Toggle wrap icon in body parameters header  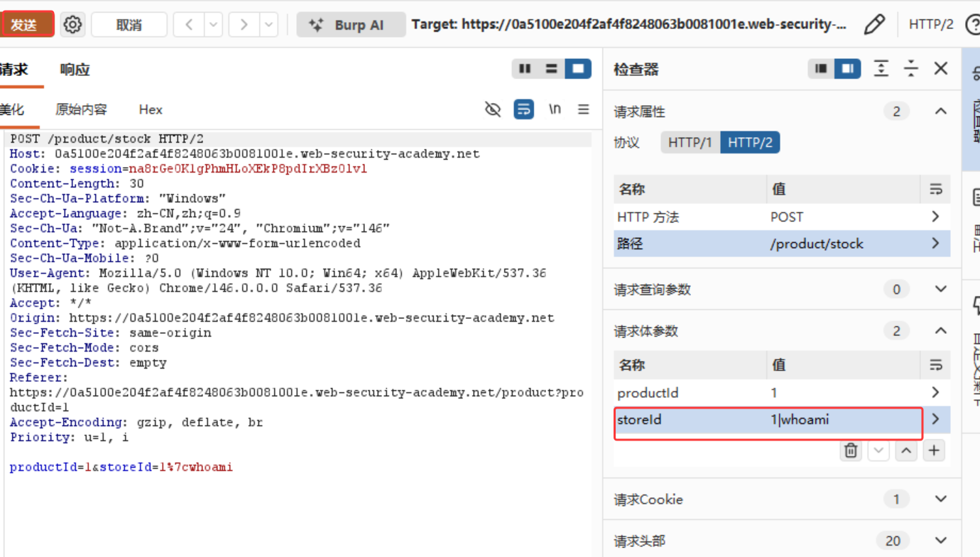[935, 365]
